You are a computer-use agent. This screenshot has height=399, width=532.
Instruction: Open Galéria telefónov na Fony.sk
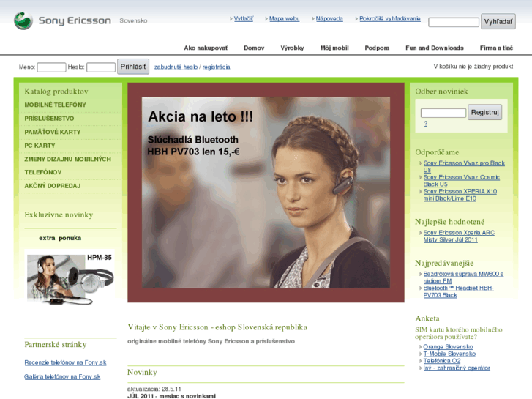(62, 376)
